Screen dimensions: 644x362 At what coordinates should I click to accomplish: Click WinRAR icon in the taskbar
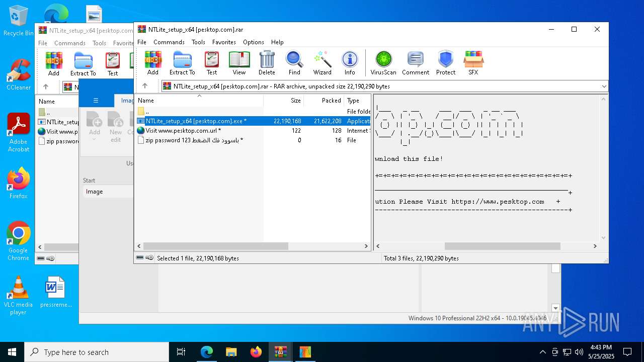tap(280, 352)
